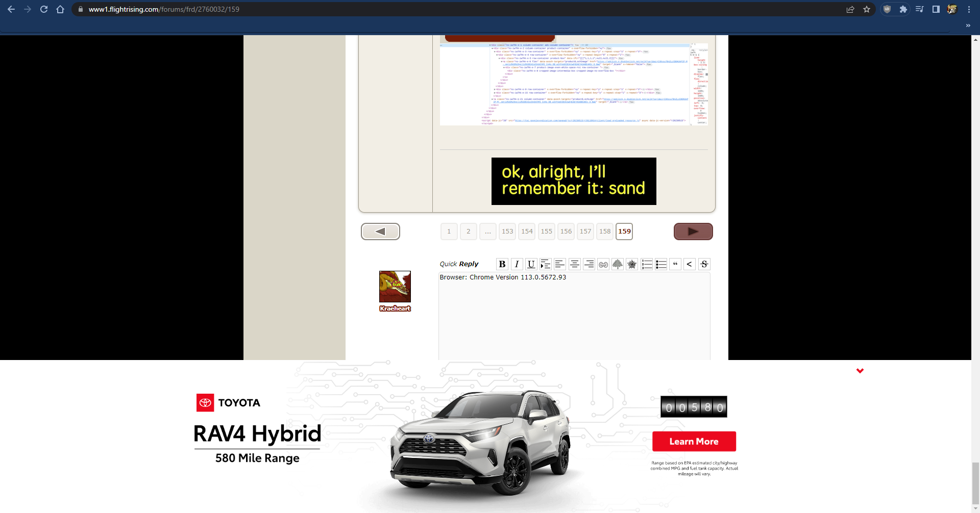Reload the current page
This screenshot has height=513, width=980.
click(x=44, y=9)
